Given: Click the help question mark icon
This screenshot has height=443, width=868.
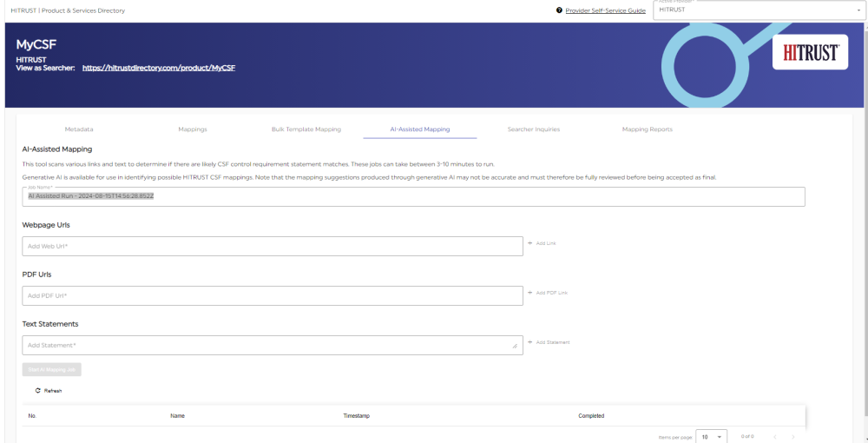Looking at the screenshot, I should 559,10.
